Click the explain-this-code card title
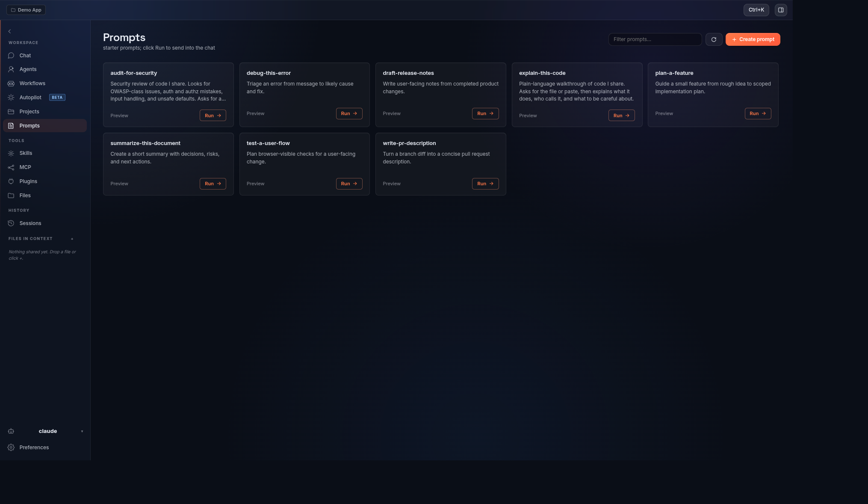The image size is (868, 504). (x=542, y=73)
